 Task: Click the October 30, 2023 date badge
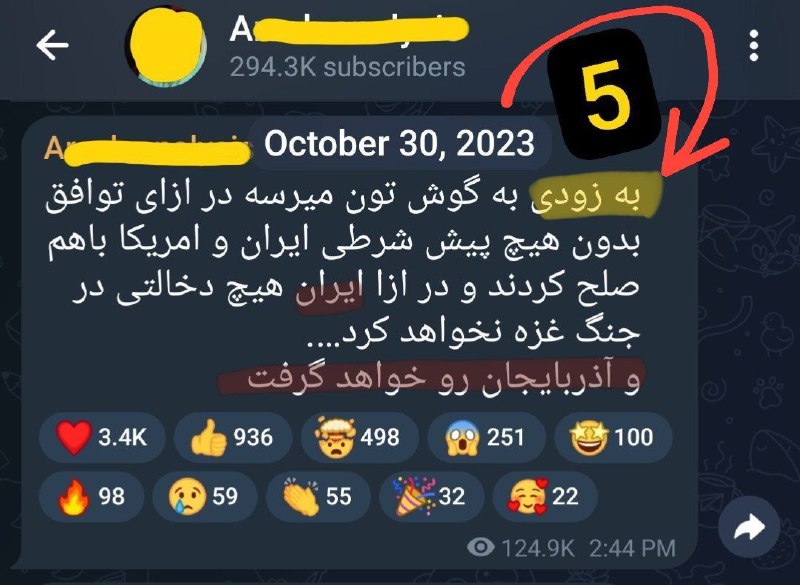(399, 143)
